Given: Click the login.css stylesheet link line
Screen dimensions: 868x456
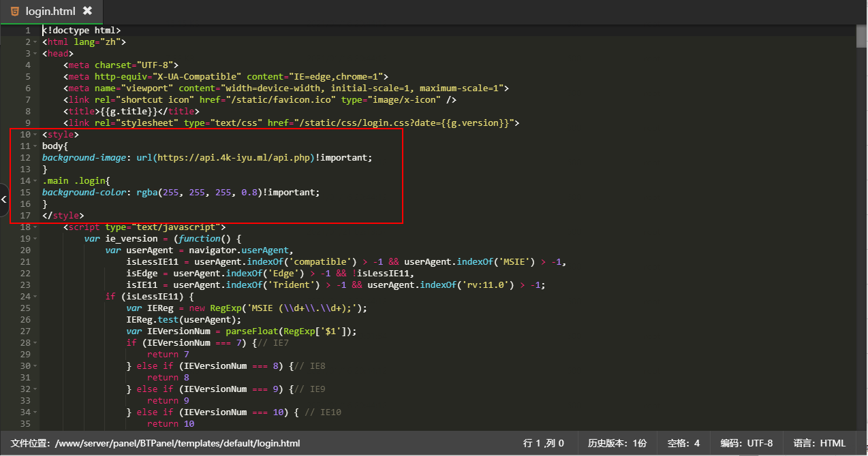Looking at the screenshot, I should click(x=292, y=123).
